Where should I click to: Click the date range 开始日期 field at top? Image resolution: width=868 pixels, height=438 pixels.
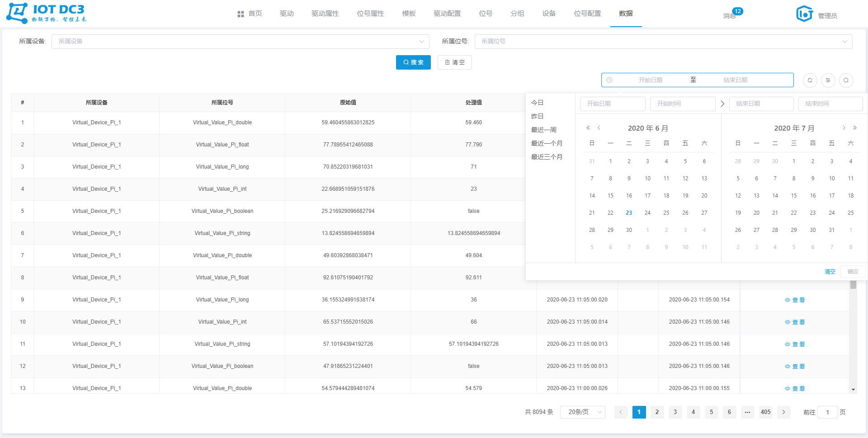click(x=650, y=80)
